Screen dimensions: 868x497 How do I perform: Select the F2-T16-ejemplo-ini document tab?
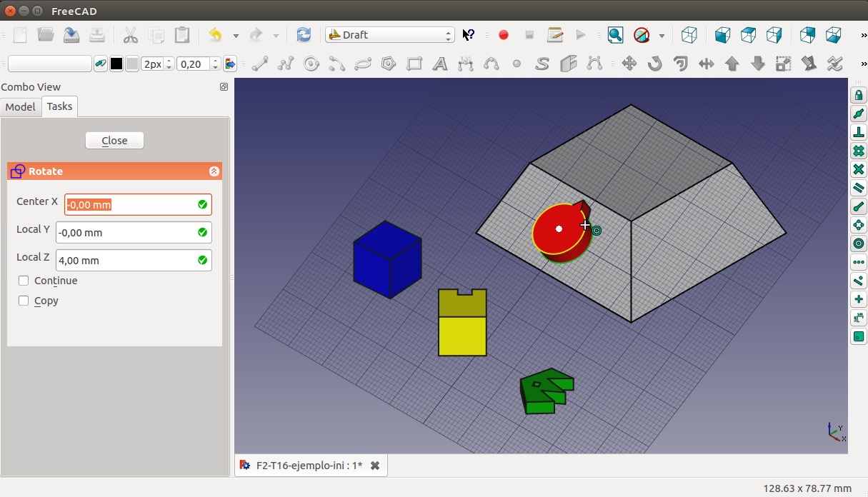point(309,466)
